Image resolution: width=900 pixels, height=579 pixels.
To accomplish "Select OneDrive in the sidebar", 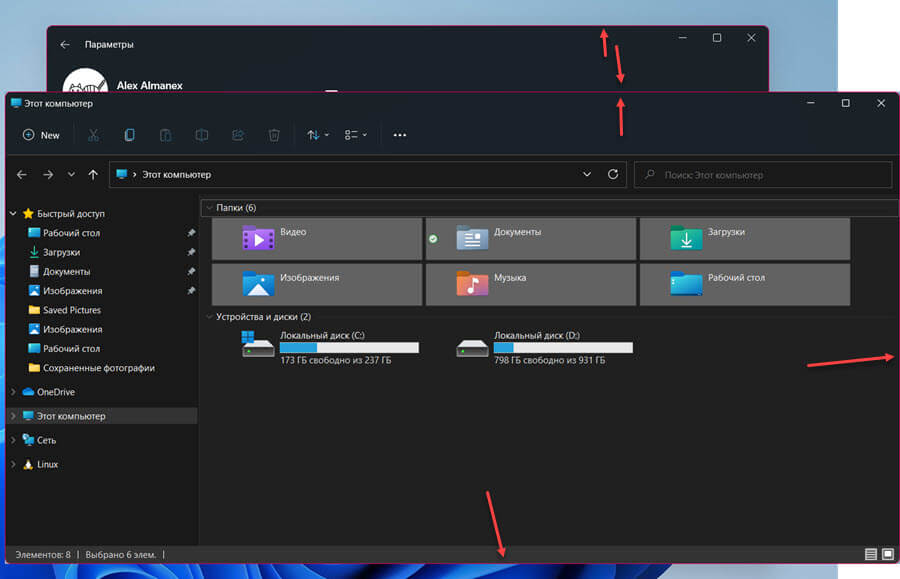I will click(x=56, y=392).
